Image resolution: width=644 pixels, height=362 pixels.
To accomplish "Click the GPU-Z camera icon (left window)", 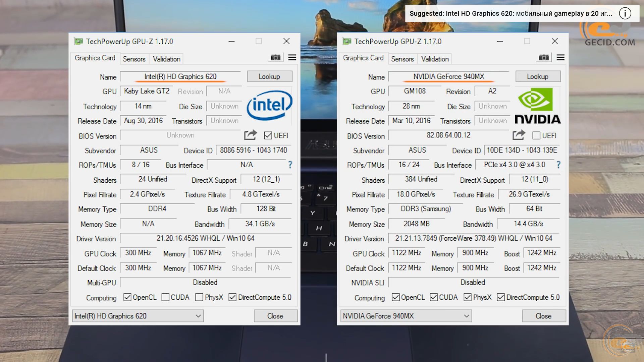I will [x=275, y=57].
